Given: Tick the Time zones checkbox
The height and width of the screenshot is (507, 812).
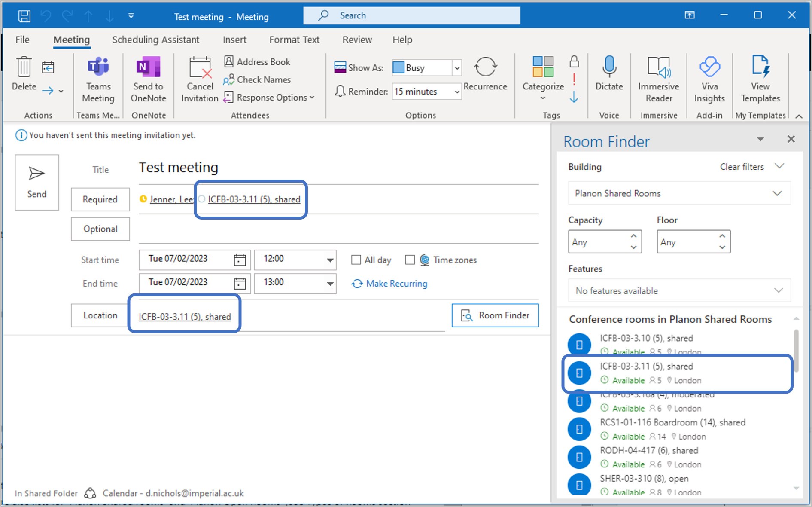Looking at the screenshot, I should (x=410, y=260).
